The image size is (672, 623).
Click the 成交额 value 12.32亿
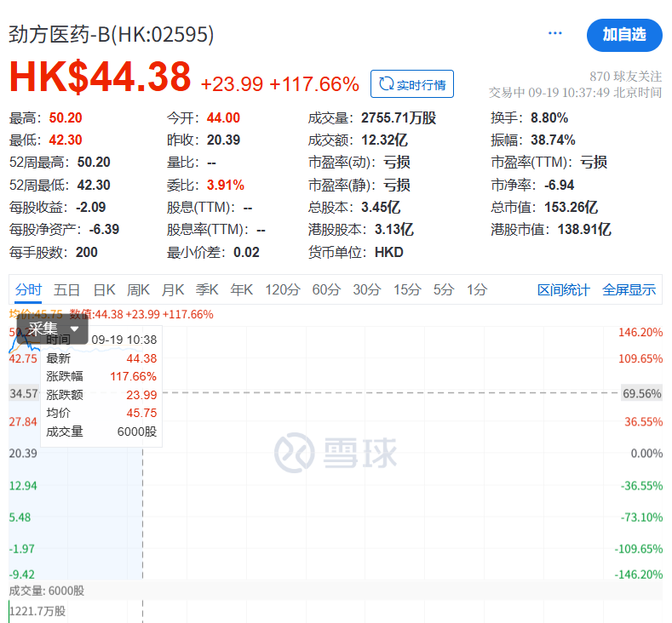[x=384, y=140]
